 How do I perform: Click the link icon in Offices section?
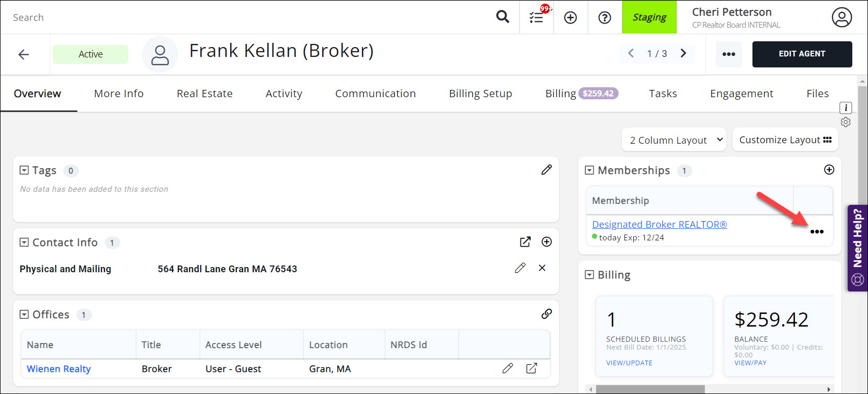pyautogui.click(x=546, y=314)
